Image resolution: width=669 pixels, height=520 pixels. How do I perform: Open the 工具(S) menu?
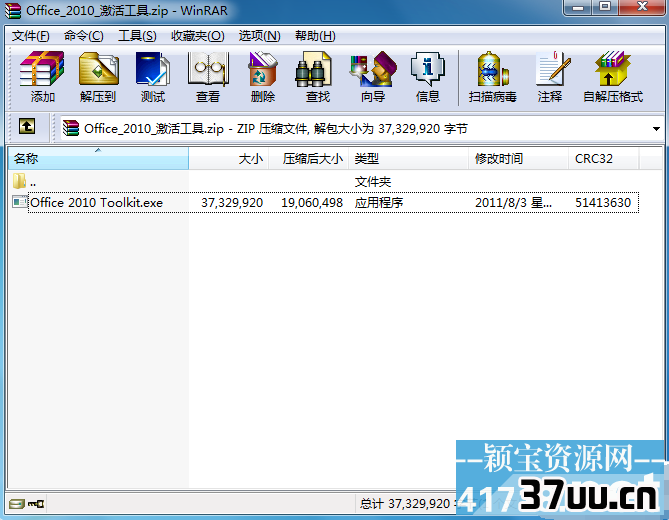137,36
